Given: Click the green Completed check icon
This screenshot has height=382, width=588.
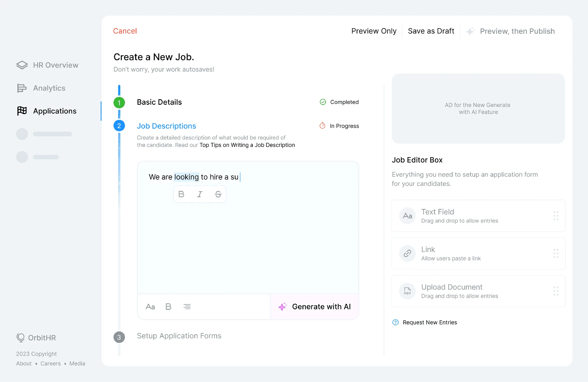Looking at the screenshot, I should 323,102.
